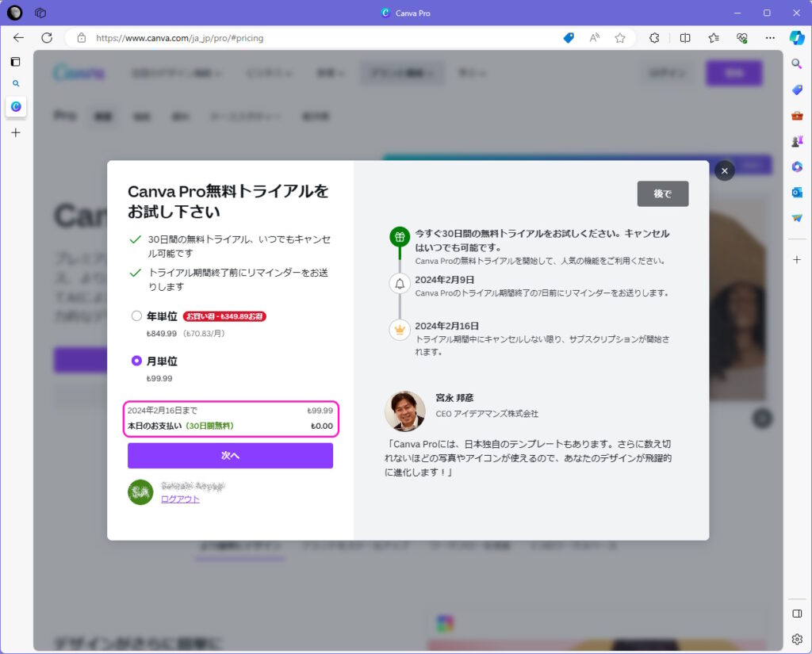Click the 後で button
The height and width of the screenshot is (654, 812).
663,193
